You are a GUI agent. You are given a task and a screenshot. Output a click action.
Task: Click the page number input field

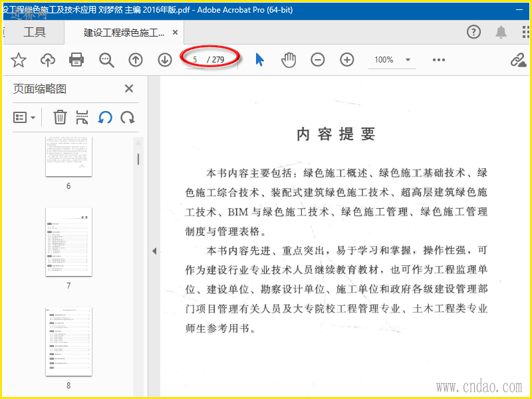click(x=196, y=60)
